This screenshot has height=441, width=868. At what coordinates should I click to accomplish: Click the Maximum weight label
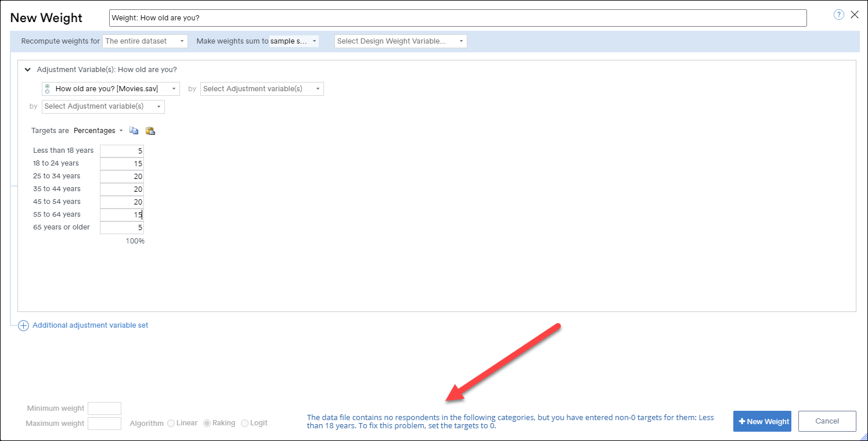coord(55,424)
